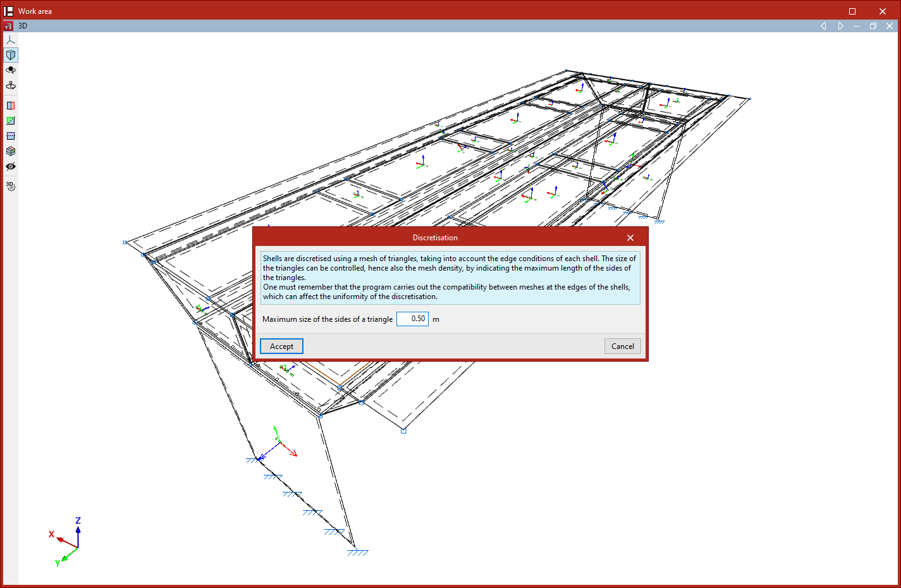Click the maximum triangle side size field
901x588 pixels.
tap(412, 319)
